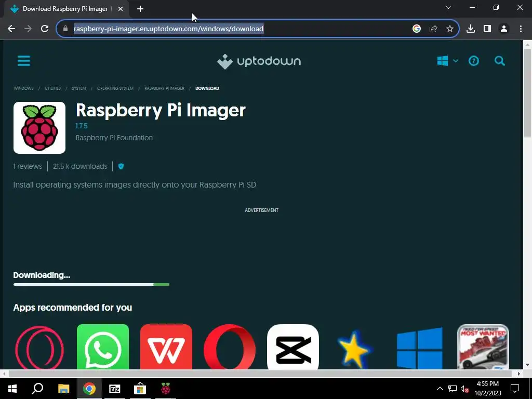Image resolution: width=532 pixels, height=399 pixels.
Task: Open taskbar search
Action: [x=37, y=389]
